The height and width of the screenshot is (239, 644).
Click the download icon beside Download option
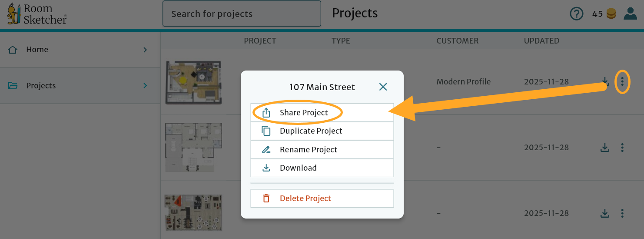coord(266,168)
